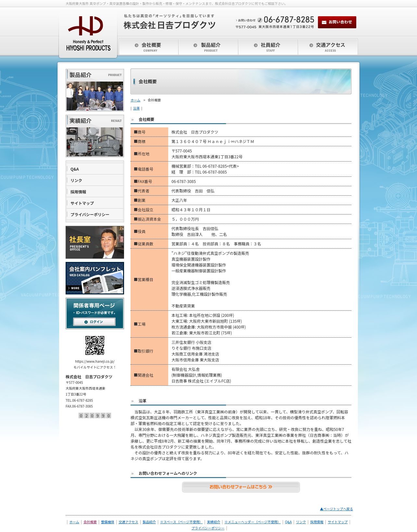Click the footer サイトマップ link

click(x=337, y=522)
